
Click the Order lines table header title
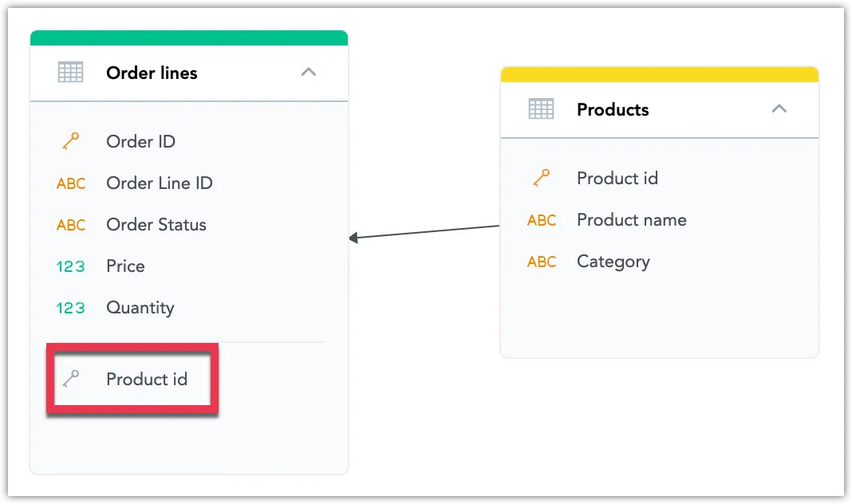152,73
